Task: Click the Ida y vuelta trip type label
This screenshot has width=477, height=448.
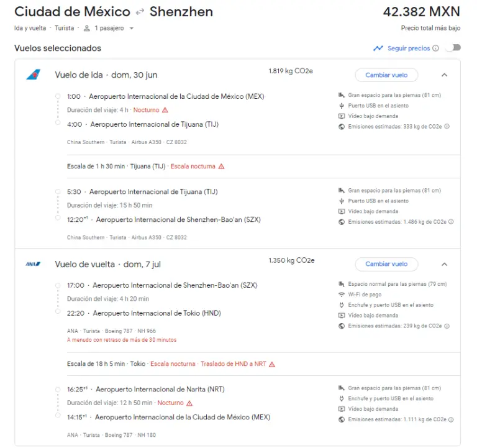Action: (30, 28)
